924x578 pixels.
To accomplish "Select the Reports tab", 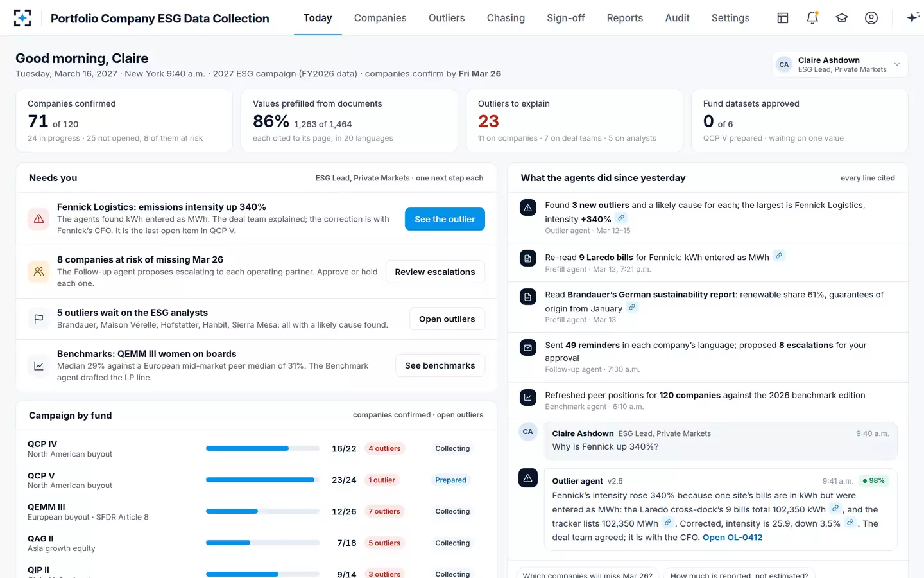I will pyautogui.click(x=625, y=18).
